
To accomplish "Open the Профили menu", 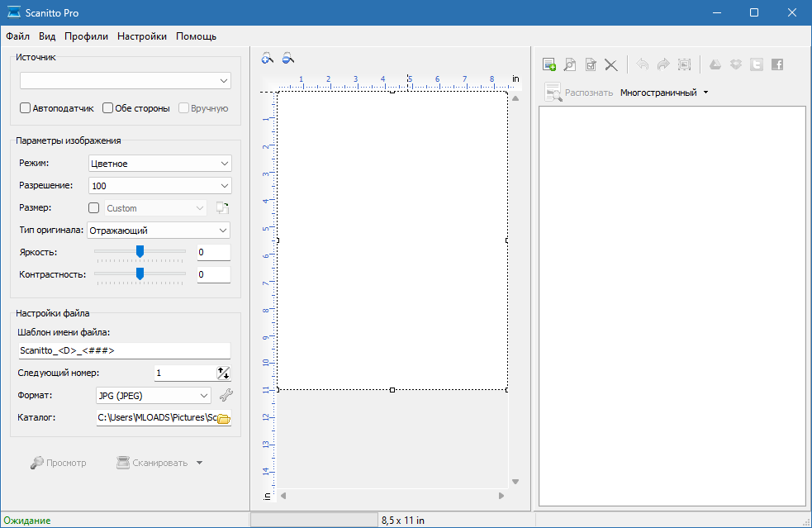I will click(86, 36).
